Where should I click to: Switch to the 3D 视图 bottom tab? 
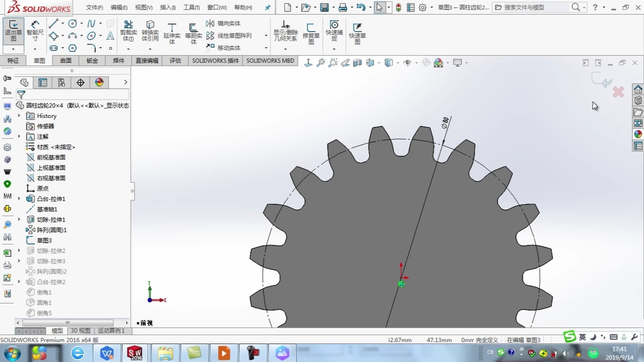tap(80, 331)
